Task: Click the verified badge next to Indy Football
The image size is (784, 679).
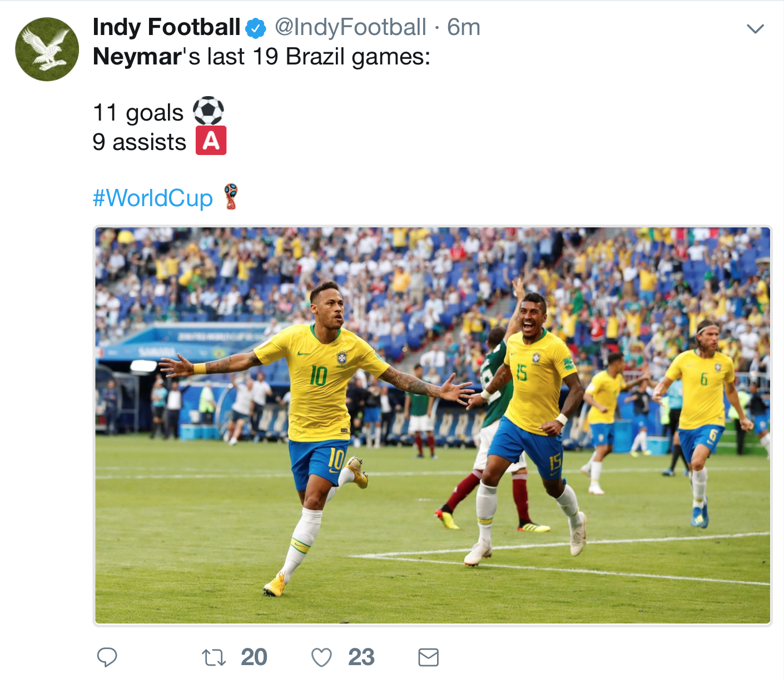Action: tap(255, 27)
